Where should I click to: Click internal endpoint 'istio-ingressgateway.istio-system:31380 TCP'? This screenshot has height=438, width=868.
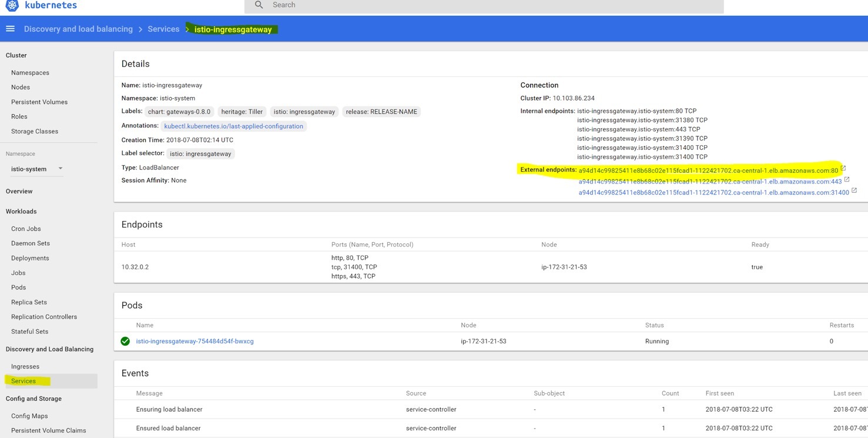(642, 120)
